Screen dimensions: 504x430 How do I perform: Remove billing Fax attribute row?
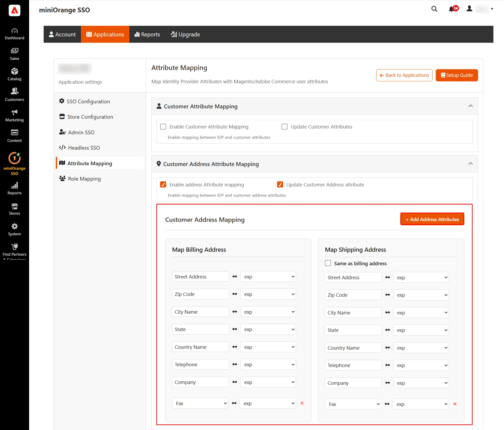click(x=302, y=403)
